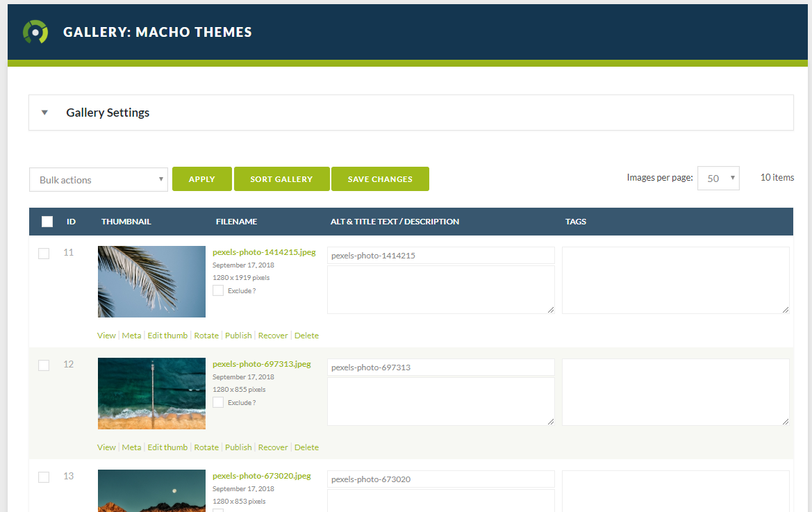Screen dimensions: 812x512
Task: Click Publish under image 11
Action: coord(238,336)
